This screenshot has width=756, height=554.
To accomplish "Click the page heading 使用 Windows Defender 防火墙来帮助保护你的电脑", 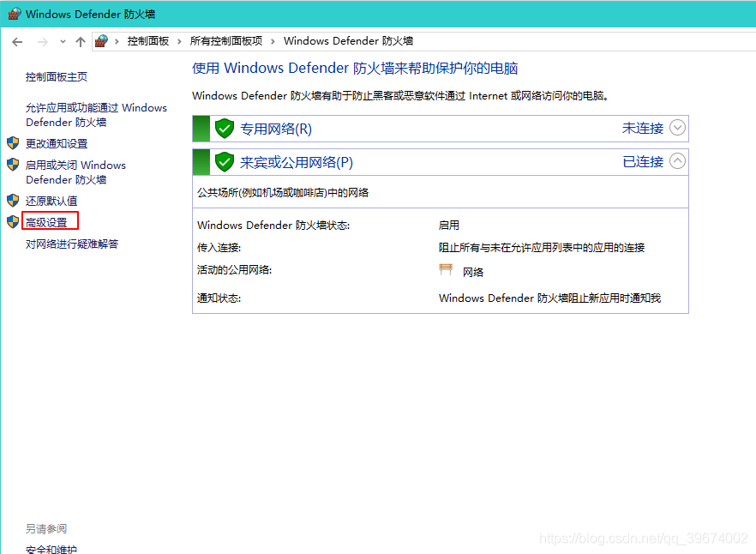I will pyautogui.click(x=355, y=68).
